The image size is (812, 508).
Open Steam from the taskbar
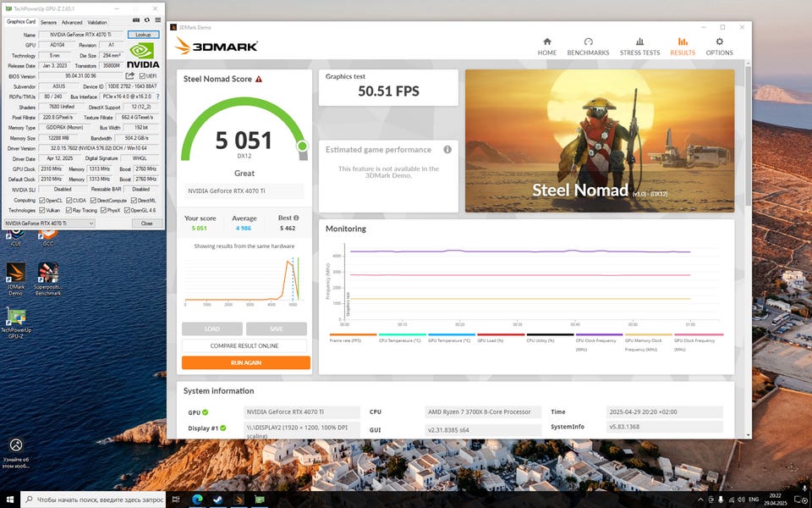pyautogui.click(x=218, y=500)
